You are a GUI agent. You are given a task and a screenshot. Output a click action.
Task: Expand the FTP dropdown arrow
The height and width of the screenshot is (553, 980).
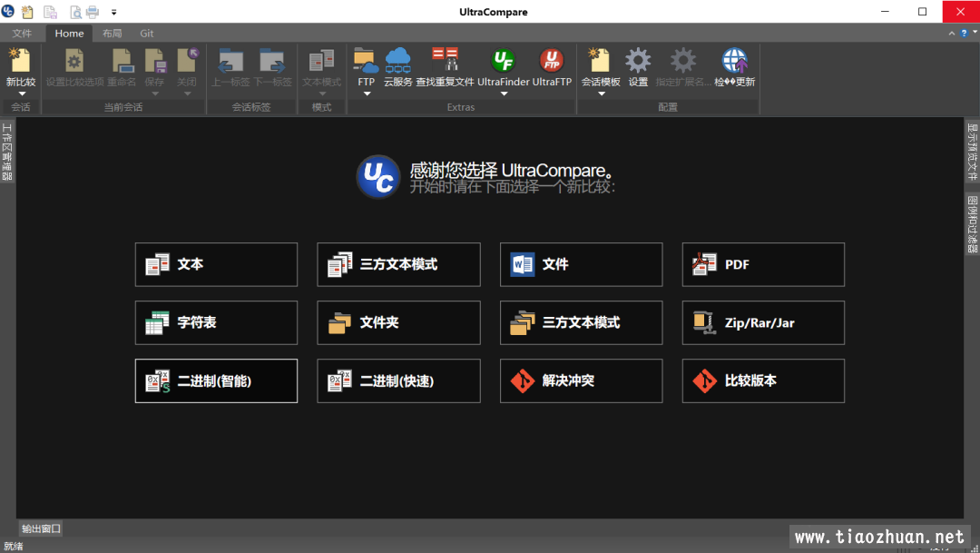367,94
